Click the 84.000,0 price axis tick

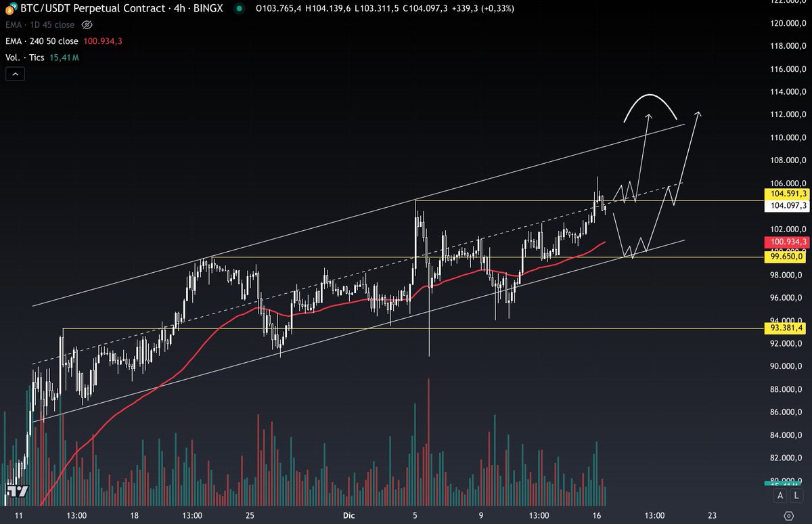(786, 435)
